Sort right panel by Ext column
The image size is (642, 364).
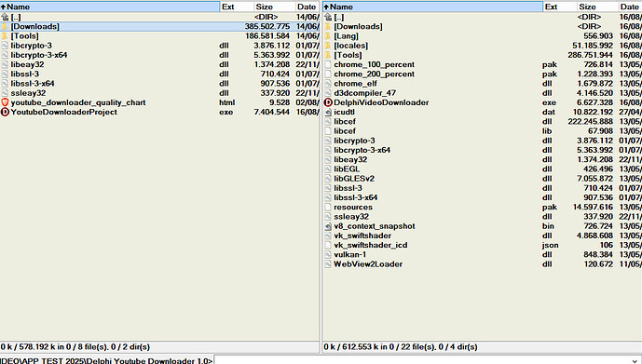point(560,7)
